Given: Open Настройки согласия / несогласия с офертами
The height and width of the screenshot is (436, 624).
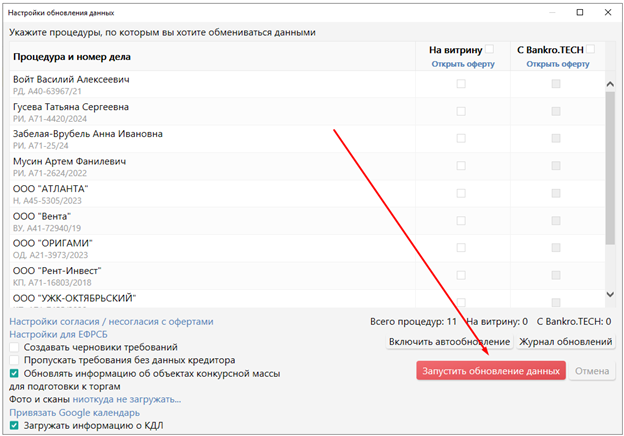Looking at the screenshot, I should coord(111,321).
